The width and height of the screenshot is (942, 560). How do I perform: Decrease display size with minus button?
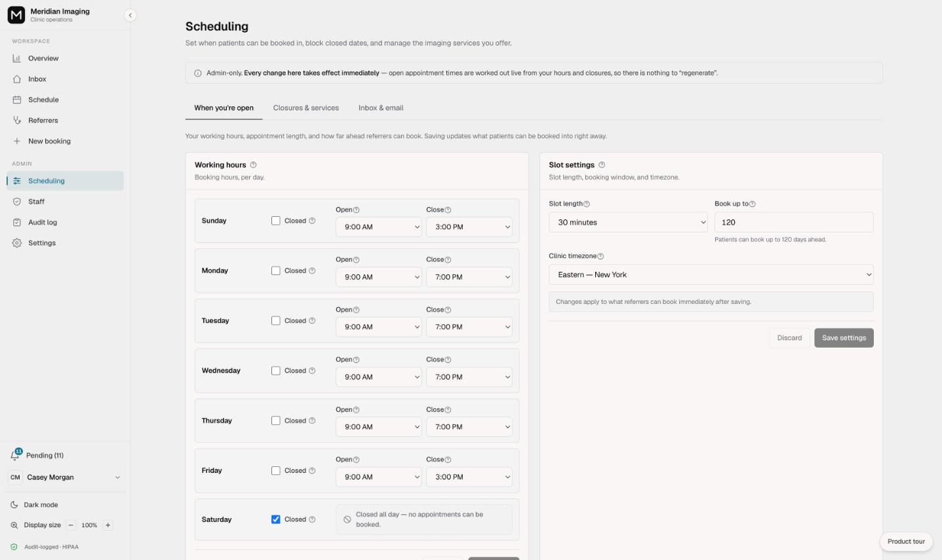71,525
